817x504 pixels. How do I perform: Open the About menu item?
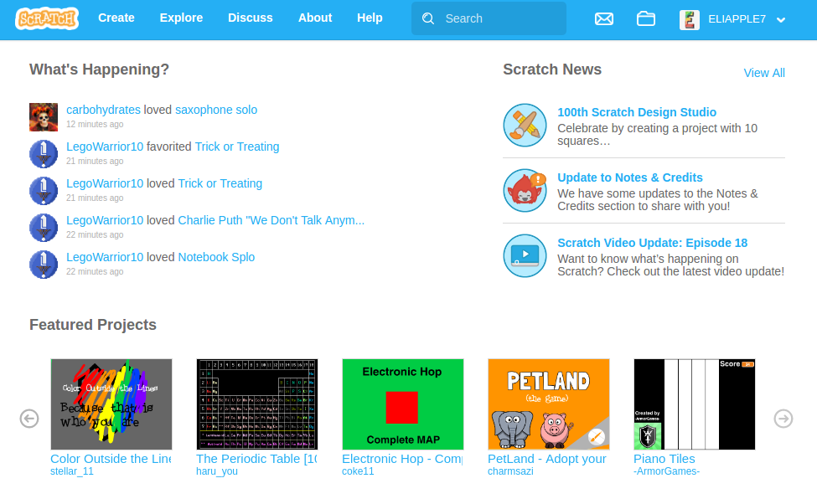(x=315, y=18)
